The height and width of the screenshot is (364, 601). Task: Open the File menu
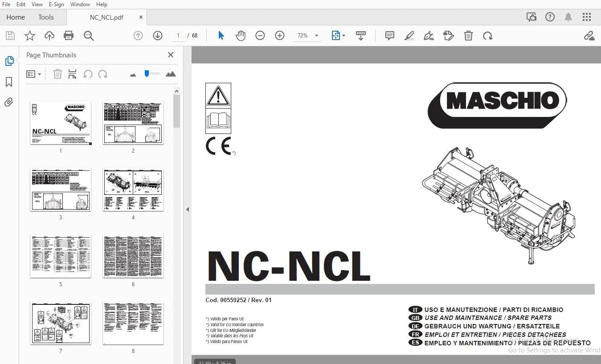tap(6, 4)
